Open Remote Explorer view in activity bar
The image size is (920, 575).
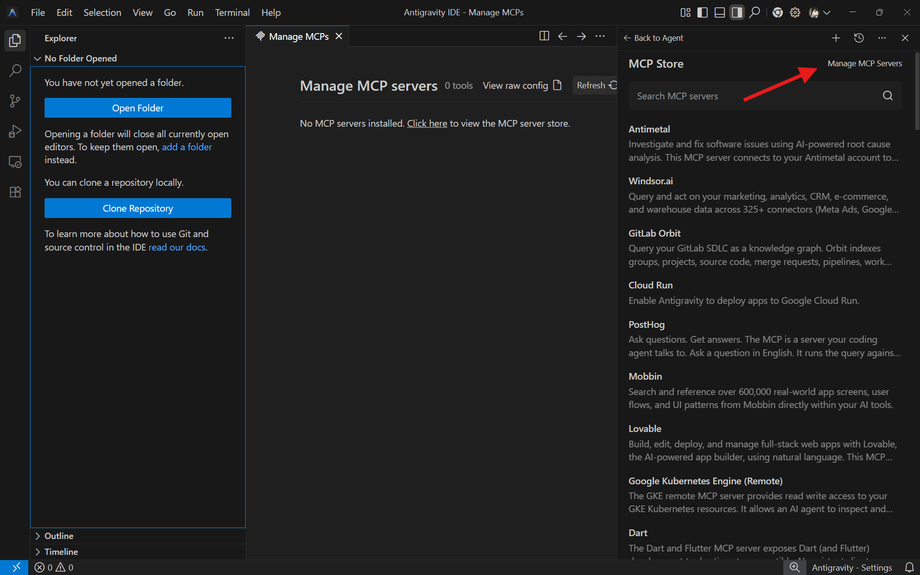15,162
